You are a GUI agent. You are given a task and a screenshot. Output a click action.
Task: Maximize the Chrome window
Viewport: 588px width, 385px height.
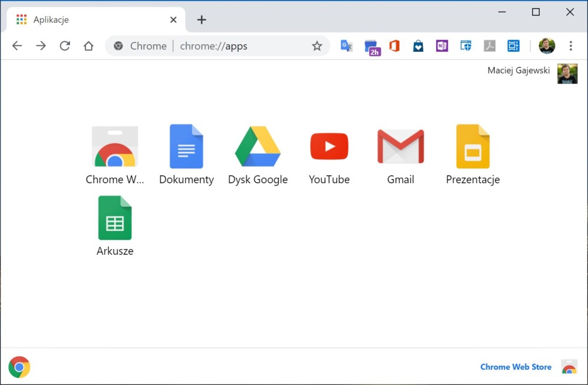536,12
